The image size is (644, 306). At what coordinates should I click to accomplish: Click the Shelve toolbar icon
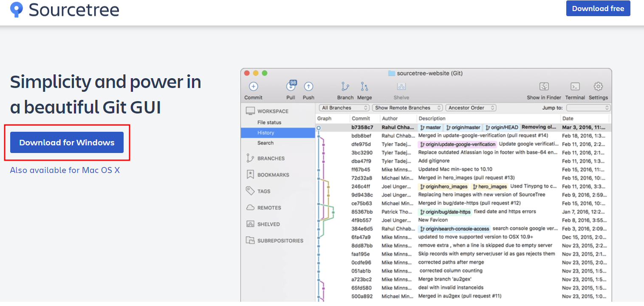[x=401, y=87]
